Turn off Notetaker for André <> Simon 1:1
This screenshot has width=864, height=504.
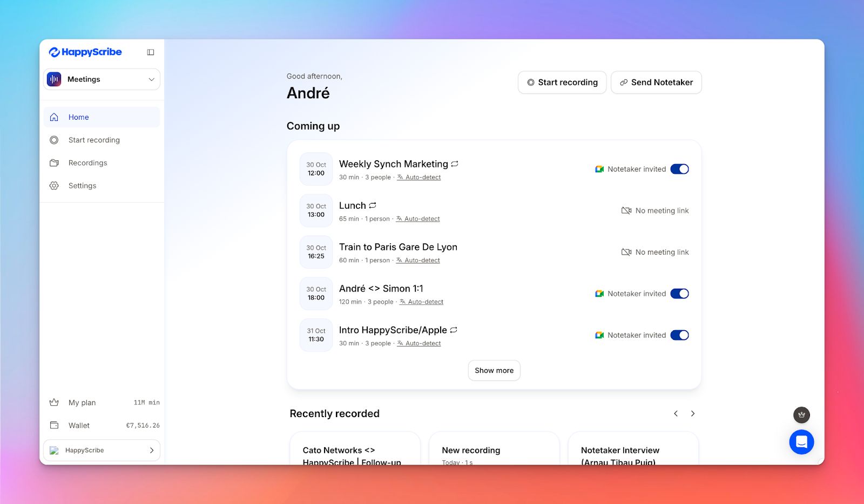click(680, 293)
